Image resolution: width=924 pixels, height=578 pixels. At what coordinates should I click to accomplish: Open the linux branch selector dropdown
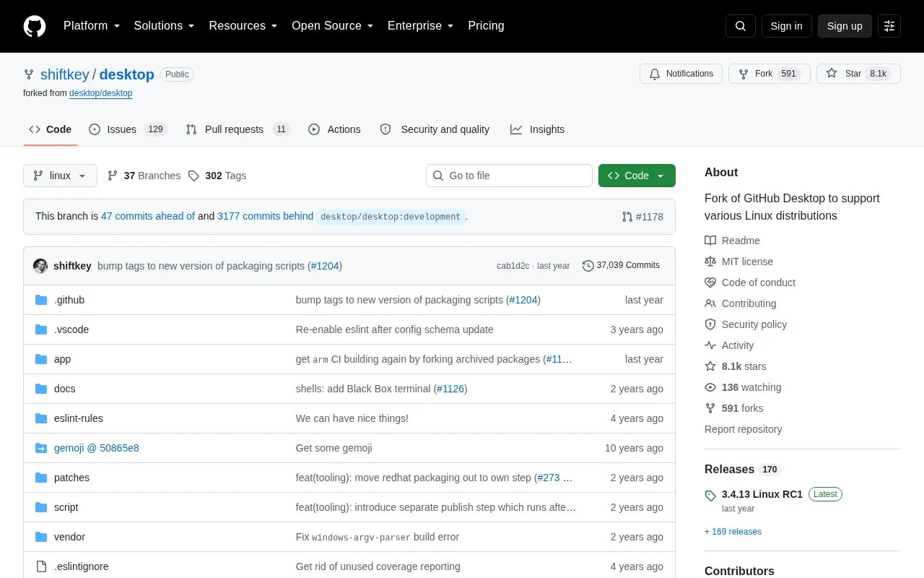60,176
